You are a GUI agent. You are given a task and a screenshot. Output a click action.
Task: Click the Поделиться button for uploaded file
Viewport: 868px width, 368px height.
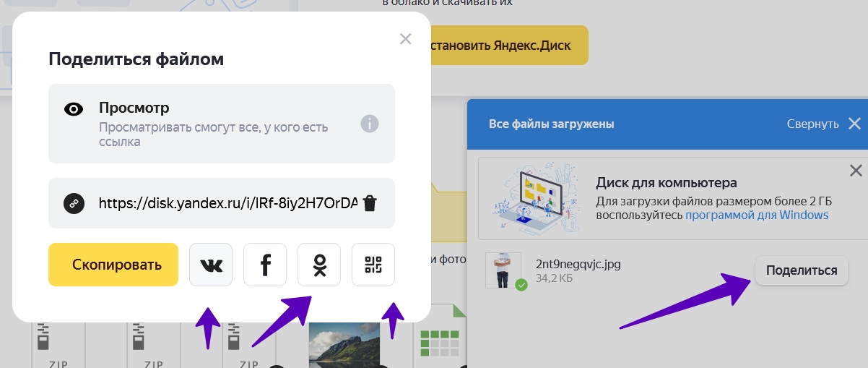(x=802, y=270)
